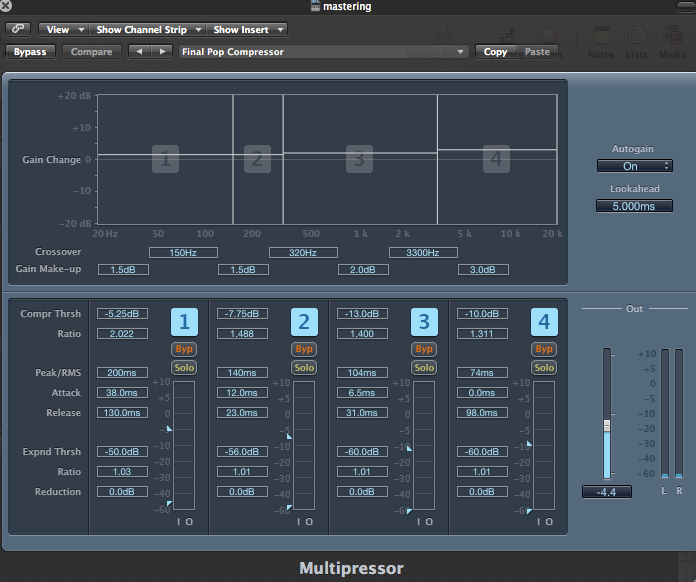696x582 pixels.
Task: Click band 1 ratio 2.022 field
Action: click(122, 333)
